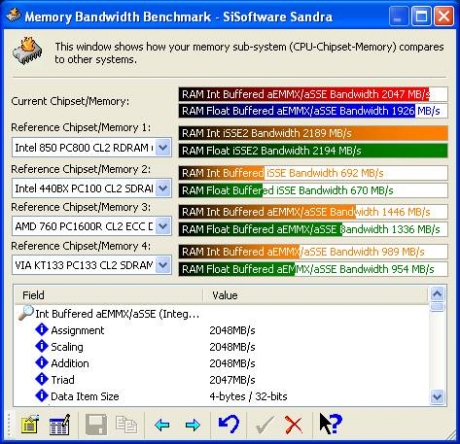This screenshot has width=460, height=444.
Task: Maximize the Memory Bandwidth Benchmark window
Action: point(421,16)
